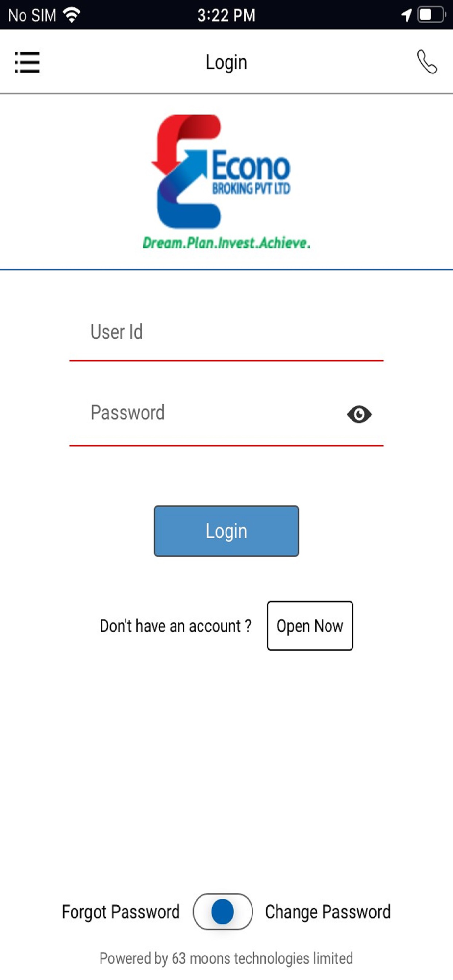Tap "Don't have an account ?" text
Screen dimensions: 453x980
pyautogui.click(x=176, y=626)
